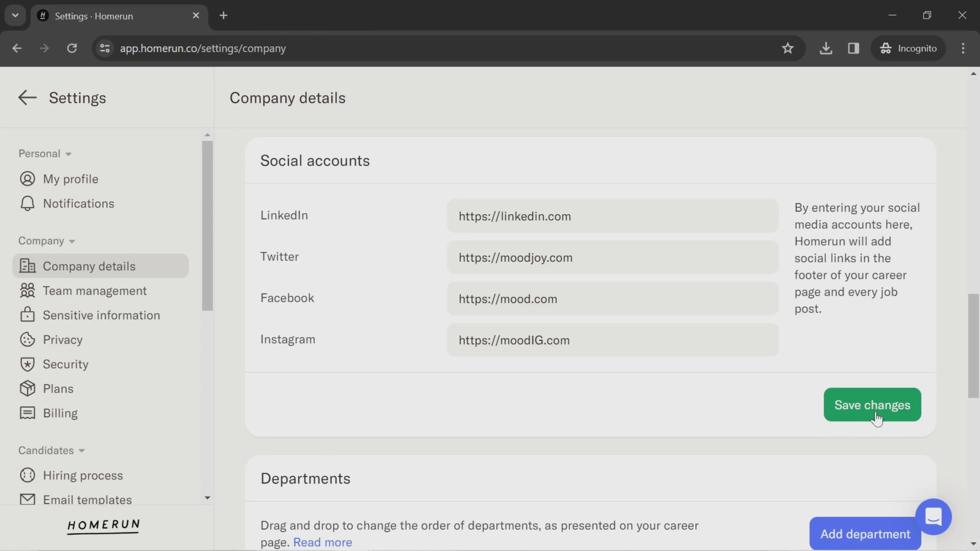Select Billing menu item
Image resolution: width=980 pixels, height=551 pixels.
(x=101, y=413)
